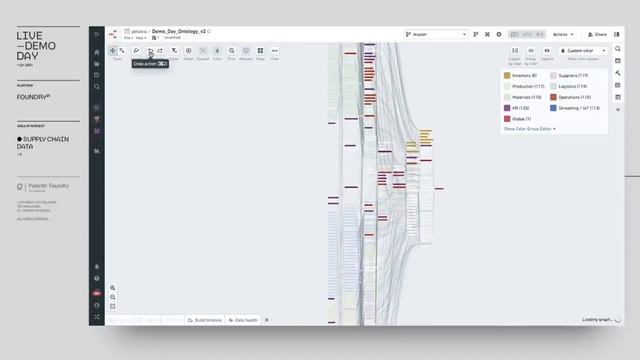Image resolution: width=640 pixels, height=360 pixels.
Task: Click the cross-arrows icon beside branch icon
Action: tap(487, 35)
